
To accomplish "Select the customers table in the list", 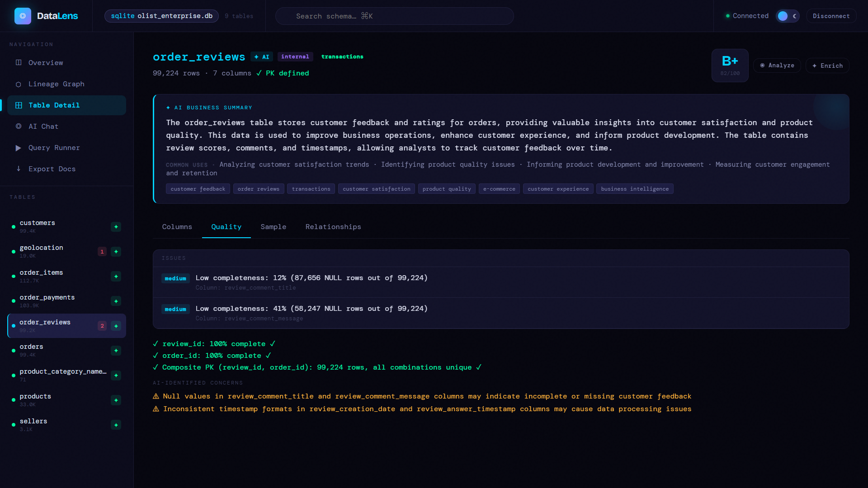I will coord(66,226).
